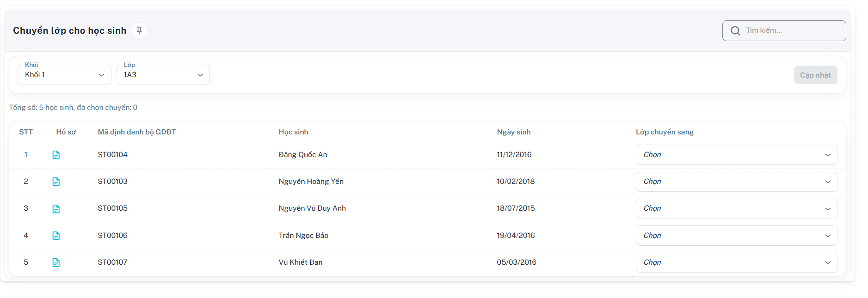This screenshot has width=868, height=298.
Task: Open the Khối dropdown showing Khối 1
Action: 64,75
